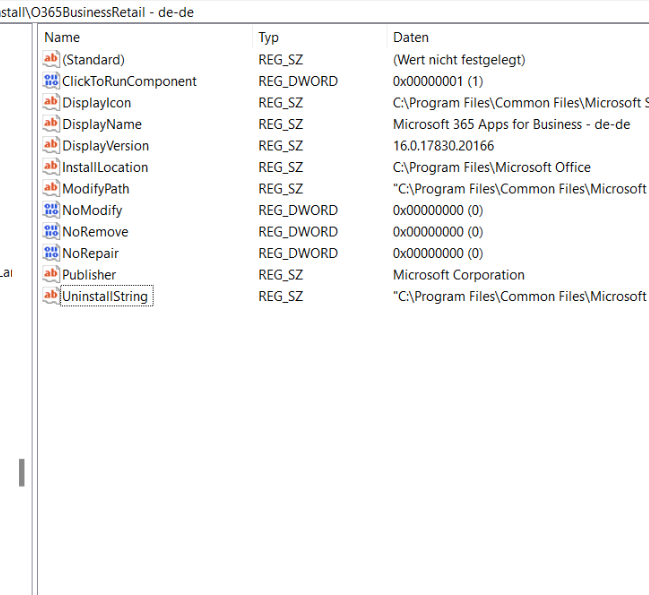Click the InstallLocation path data cell

(491, 167)
